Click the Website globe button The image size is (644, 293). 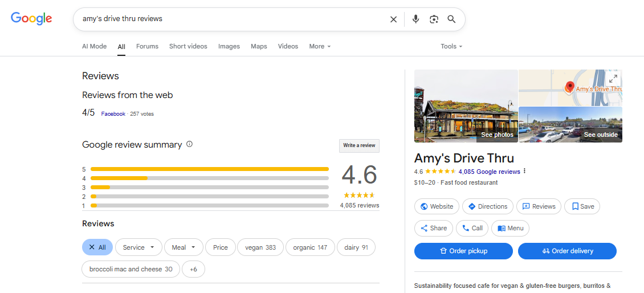click(437, 206)
